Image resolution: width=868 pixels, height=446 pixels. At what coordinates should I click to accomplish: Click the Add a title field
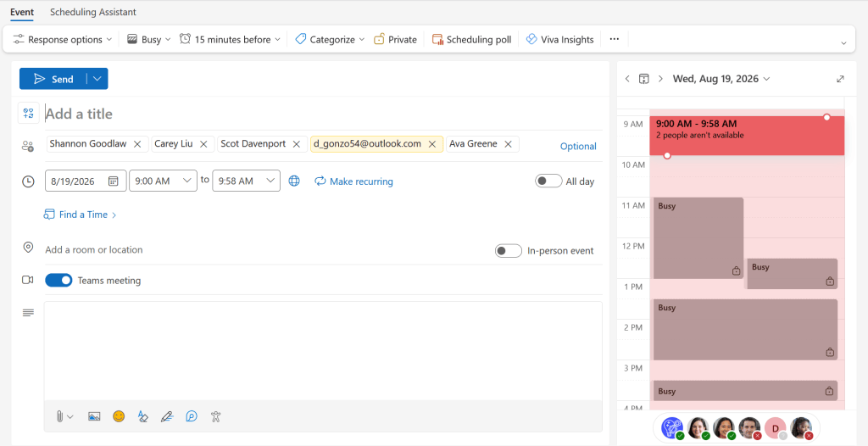coord(323,114)
